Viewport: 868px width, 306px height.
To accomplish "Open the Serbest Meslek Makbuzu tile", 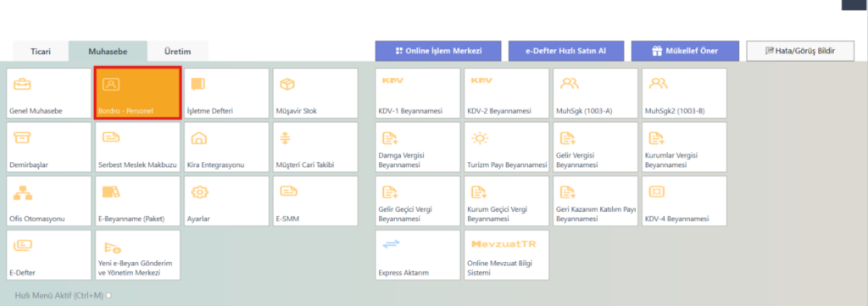I will (x=138, y=147).
